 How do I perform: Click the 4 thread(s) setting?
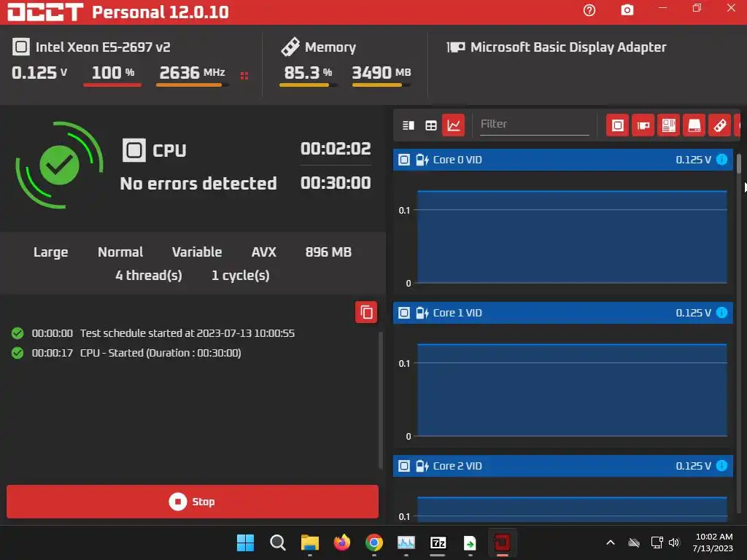149,275
